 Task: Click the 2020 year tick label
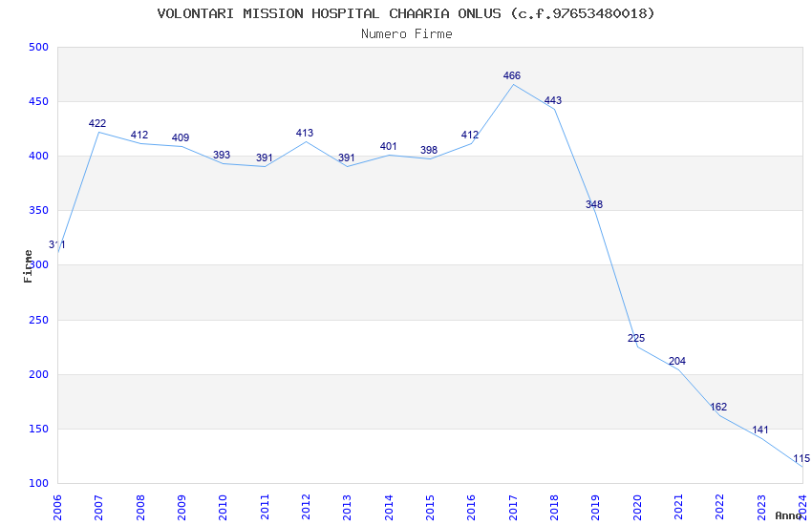coord(637,507)
